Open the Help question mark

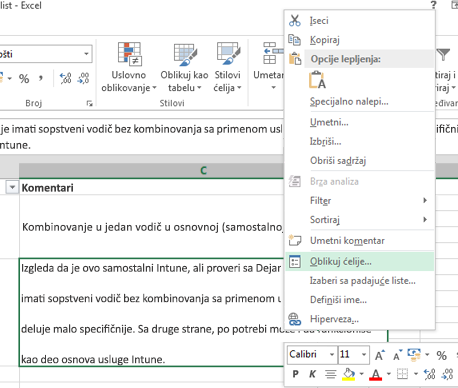433,5
